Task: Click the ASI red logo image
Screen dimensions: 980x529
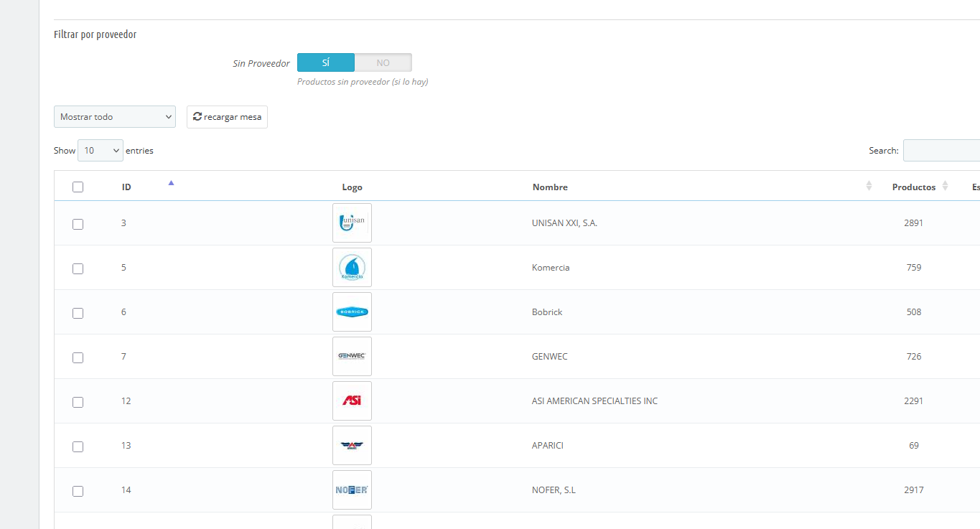Action: coord(352,401)
